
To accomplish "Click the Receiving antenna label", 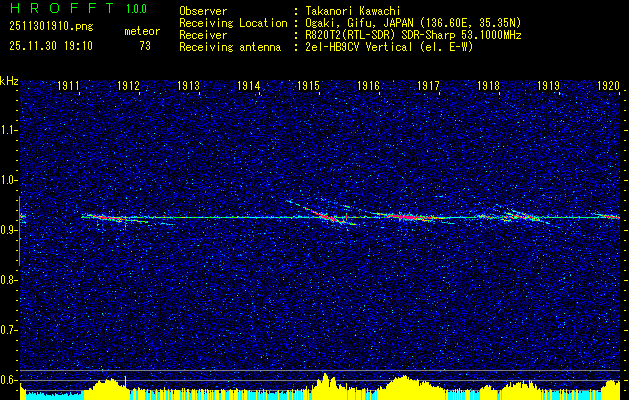I will click(x=230, y=47).
